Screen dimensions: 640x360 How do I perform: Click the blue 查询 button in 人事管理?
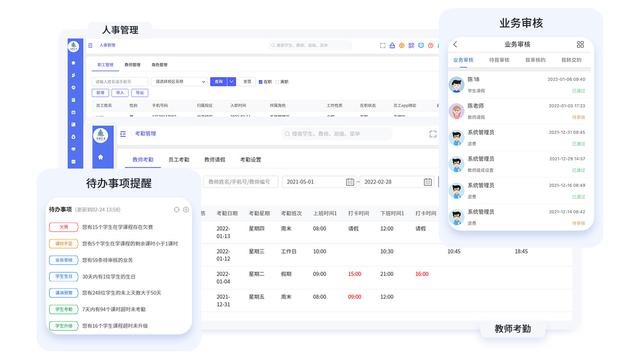point(219,82)
